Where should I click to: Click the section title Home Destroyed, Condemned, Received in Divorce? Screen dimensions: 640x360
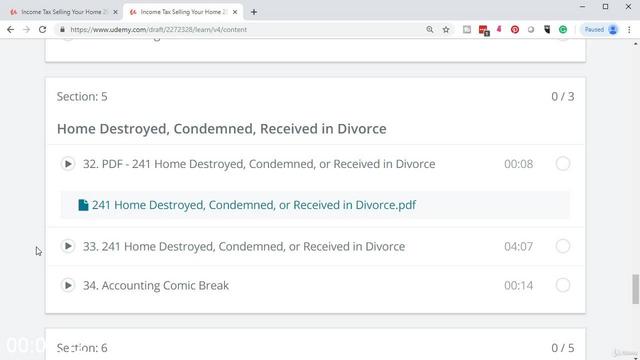[x=222, y=129]
